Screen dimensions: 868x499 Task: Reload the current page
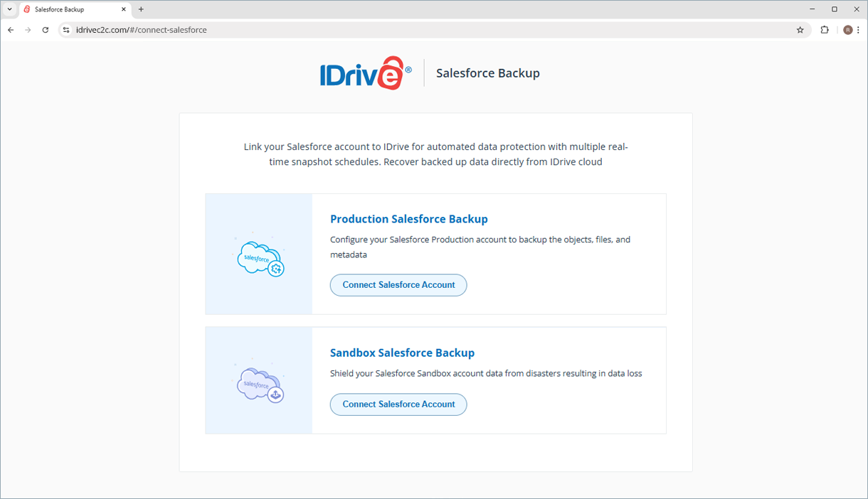pos(46,30)
